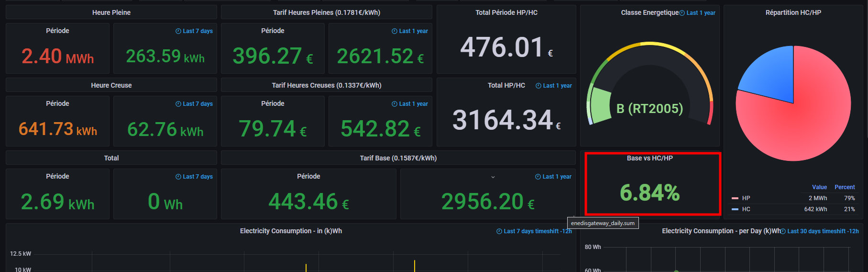Expand chevron in the 2956.20 € panel header
This screenshot has height=272, width=868.
click(493, 177)
